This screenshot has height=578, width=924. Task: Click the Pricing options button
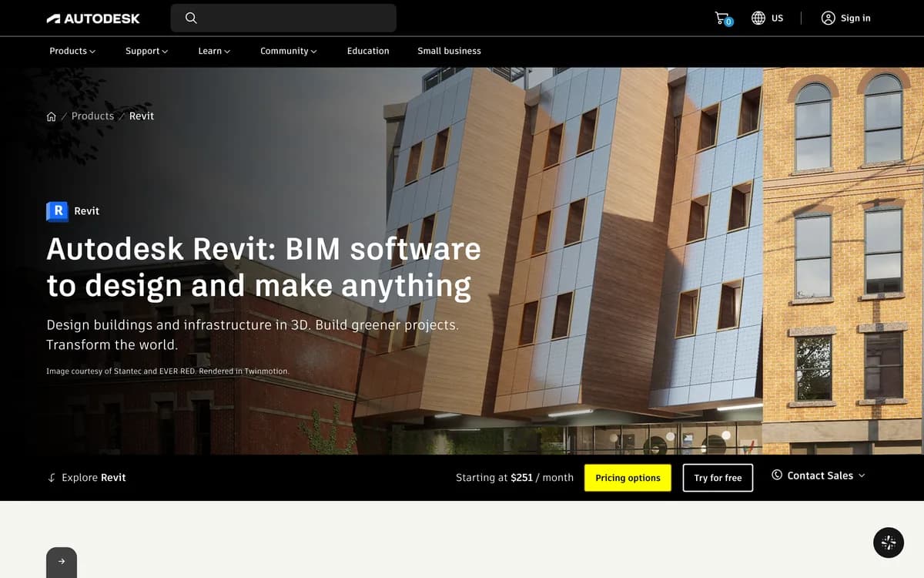[628, 478]
